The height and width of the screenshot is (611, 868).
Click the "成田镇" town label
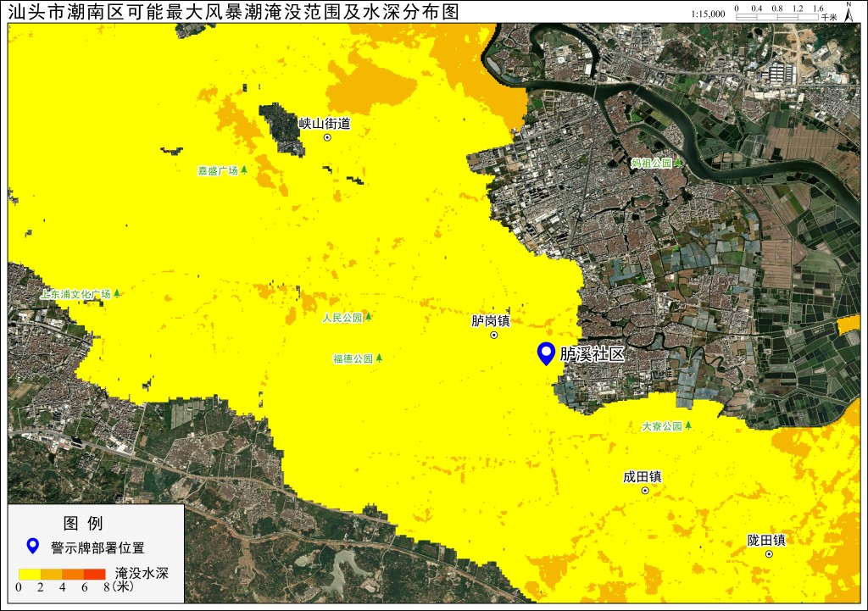pos(643,477)
